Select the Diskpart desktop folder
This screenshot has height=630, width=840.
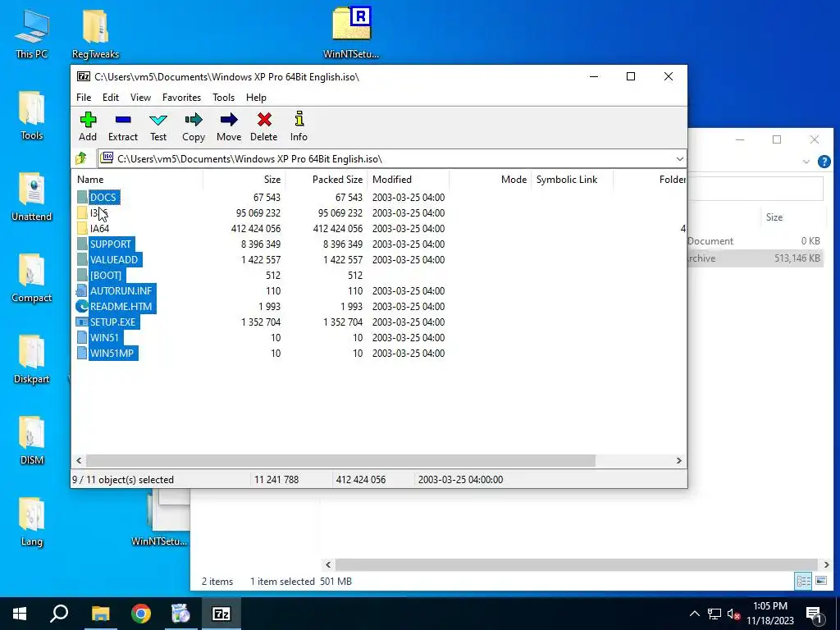pos(32,360)
